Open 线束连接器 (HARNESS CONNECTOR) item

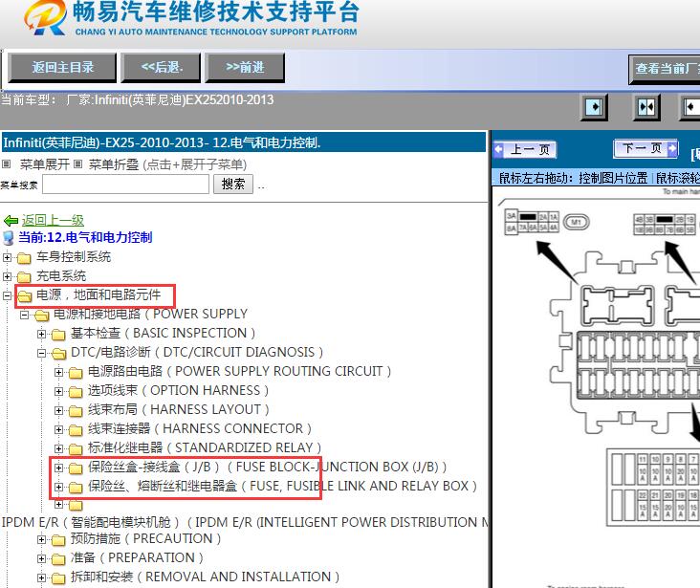tap(200, 428)
